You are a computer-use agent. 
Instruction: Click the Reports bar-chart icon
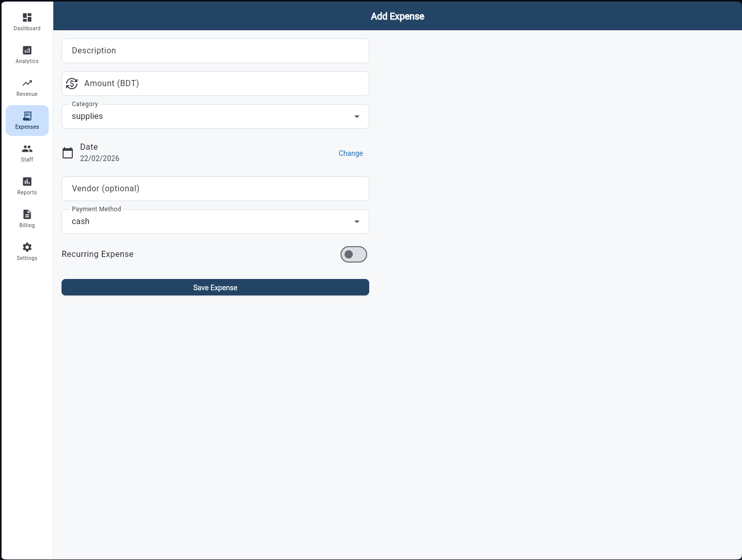tap(27, 181)
